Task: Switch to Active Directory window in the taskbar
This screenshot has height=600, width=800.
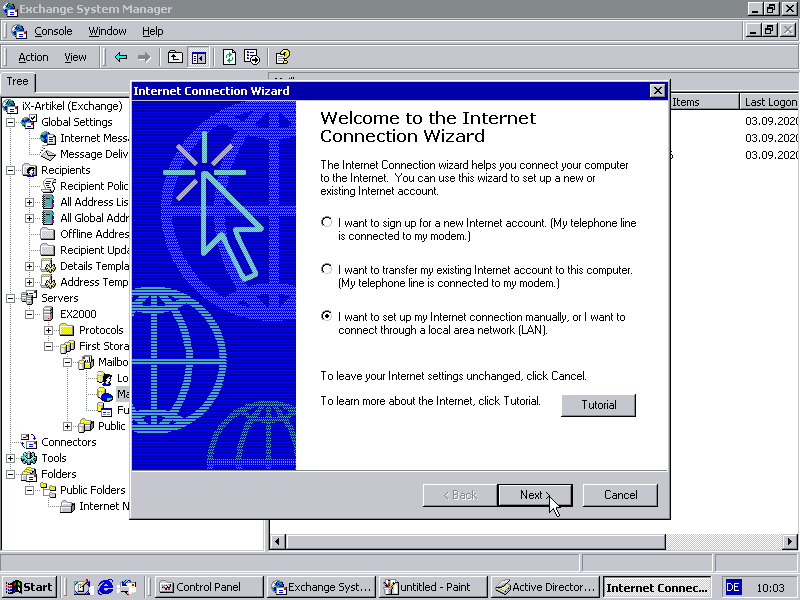Action: [545, 587]
